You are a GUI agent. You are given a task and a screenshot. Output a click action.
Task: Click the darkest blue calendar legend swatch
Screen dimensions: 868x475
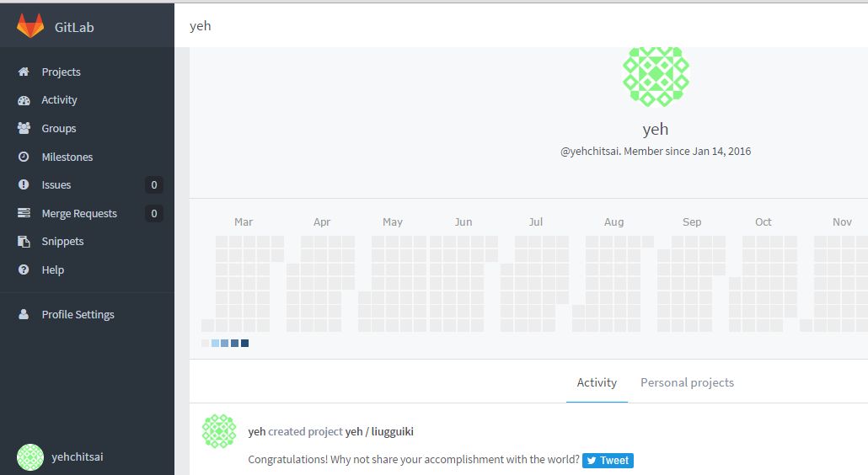coord(244,344)
